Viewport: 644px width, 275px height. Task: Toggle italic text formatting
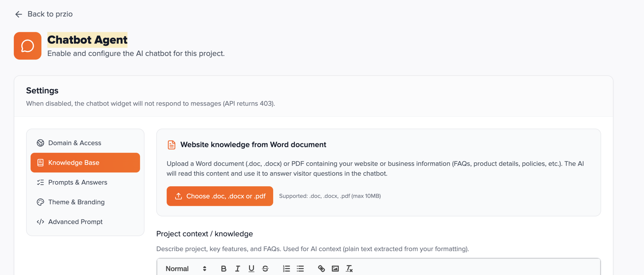(x=237, y=269)
